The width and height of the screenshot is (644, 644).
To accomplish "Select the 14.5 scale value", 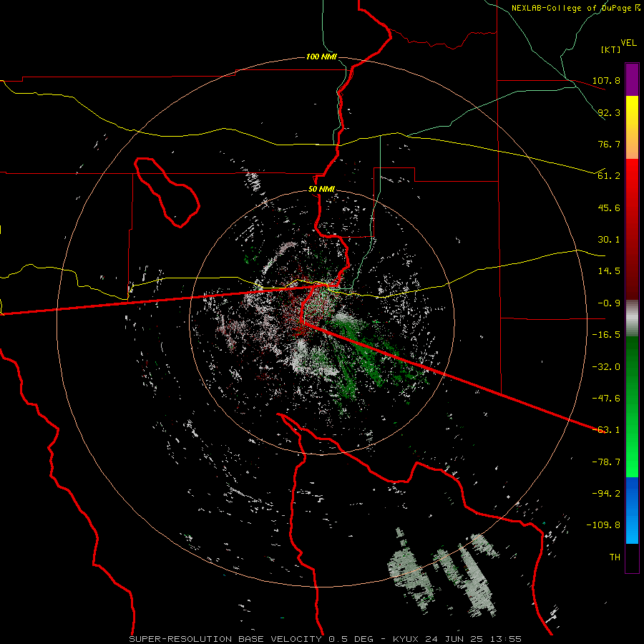I will coord(609,271).
